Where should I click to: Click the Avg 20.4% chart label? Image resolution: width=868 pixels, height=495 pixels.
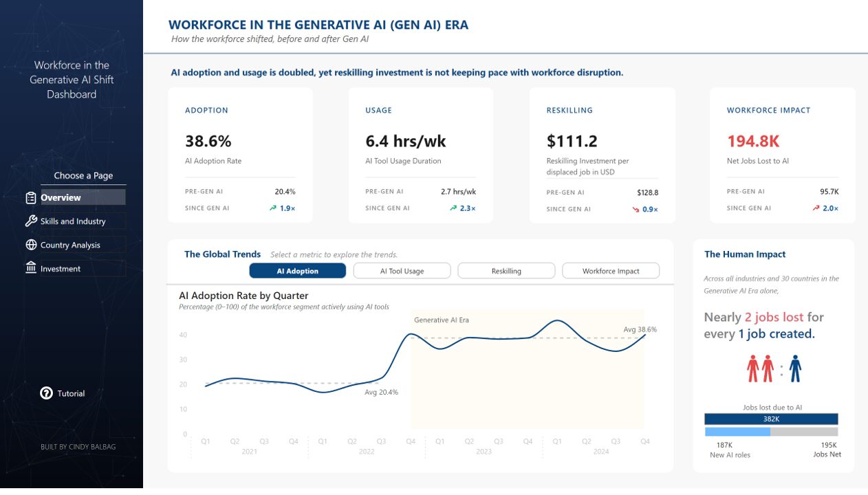[x=381, y=392]
